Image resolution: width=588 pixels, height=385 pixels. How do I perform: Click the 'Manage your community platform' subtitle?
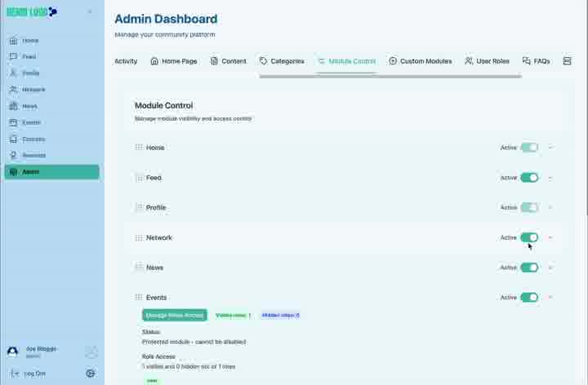coord(165,34)
